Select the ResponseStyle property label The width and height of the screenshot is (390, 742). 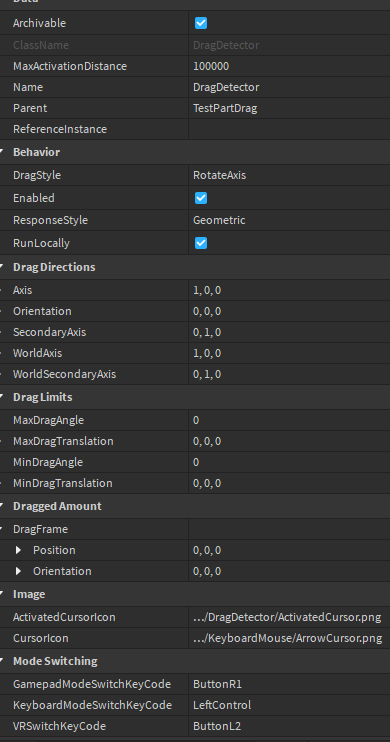(x=50, y=220)
